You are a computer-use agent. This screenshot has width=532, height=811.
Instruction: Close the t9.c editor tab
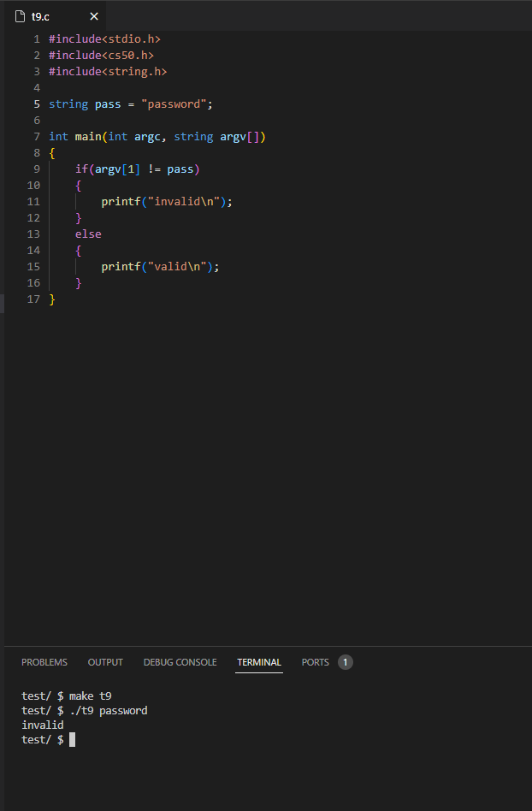click(x=94, y=16)
